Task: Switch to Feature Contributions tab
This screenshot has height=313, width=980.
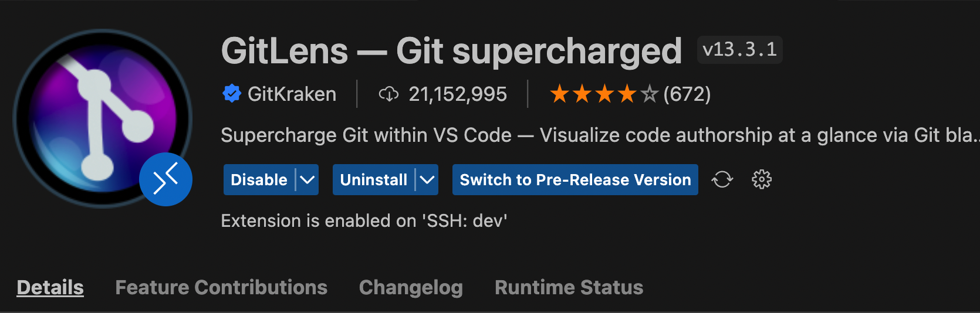Action: pos(221,287)
